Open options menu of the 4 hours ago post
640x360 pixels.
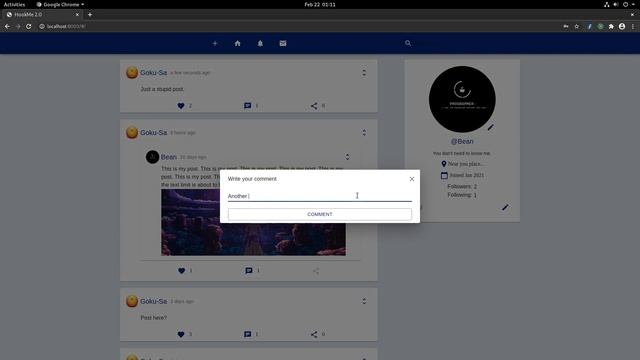pyautogui.click(x=364, y=133)
